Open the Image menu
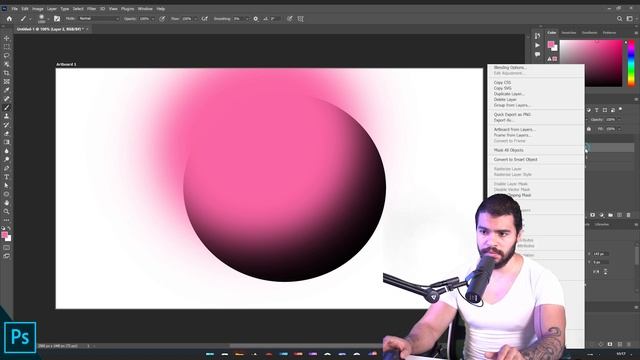 pos(38,9)
